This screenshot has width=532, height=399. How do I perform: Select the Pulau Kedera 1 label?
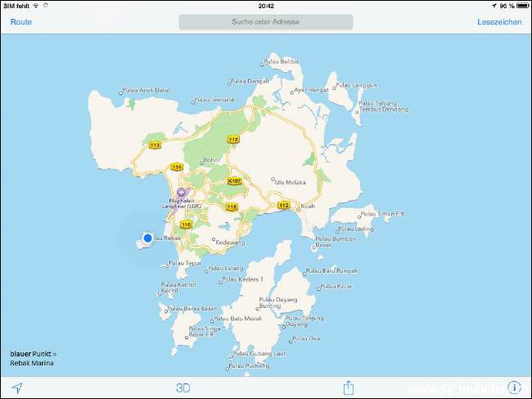point(242,279)
